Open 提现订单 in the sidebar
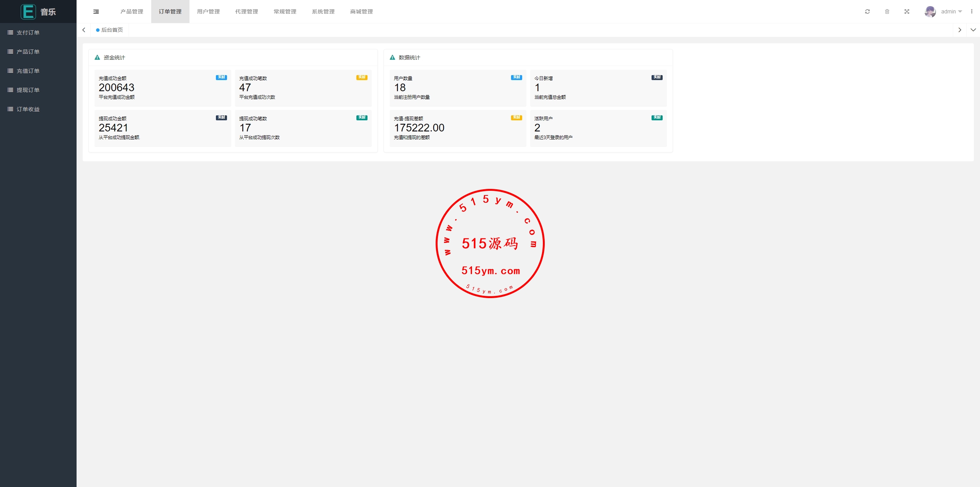The width and height of the screenshot is (980, 487). [28, 90]
